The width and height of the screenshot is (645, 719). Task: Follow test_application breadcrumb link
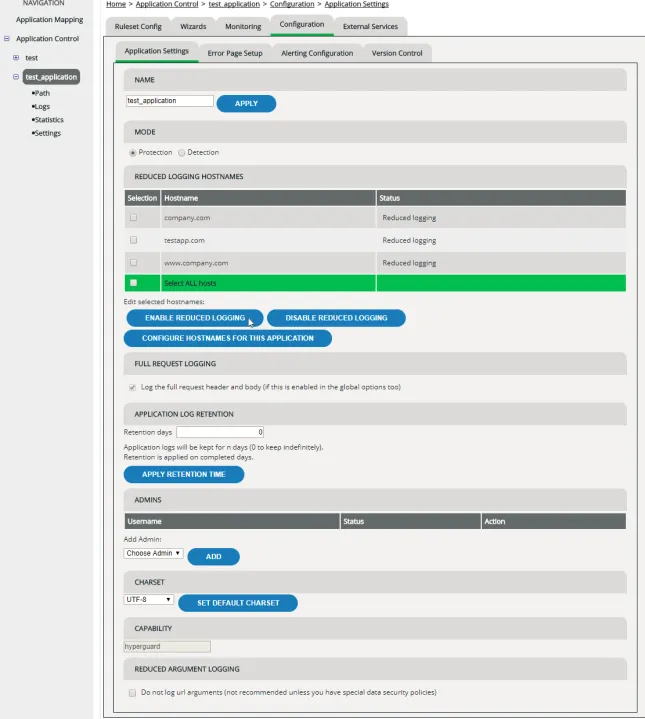click(x=234, y=4)
